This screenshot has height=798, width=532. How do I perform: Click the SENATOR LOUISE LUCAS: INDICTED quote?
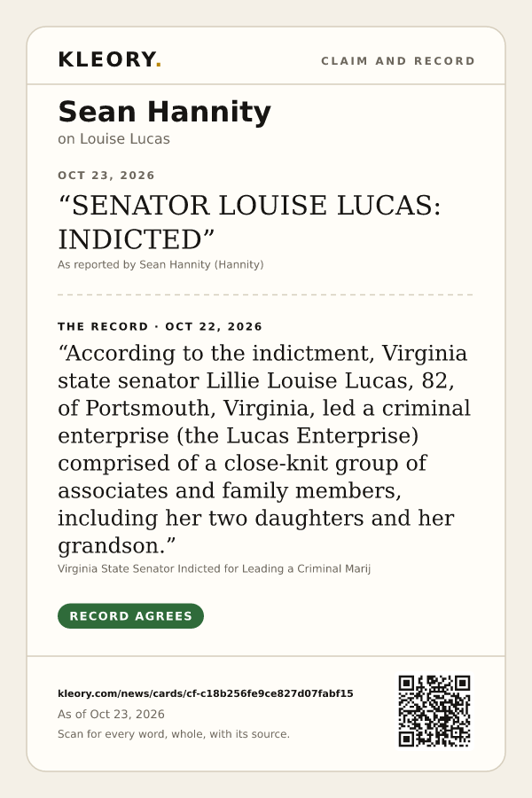pyautogui.click(x=249, y=223)
